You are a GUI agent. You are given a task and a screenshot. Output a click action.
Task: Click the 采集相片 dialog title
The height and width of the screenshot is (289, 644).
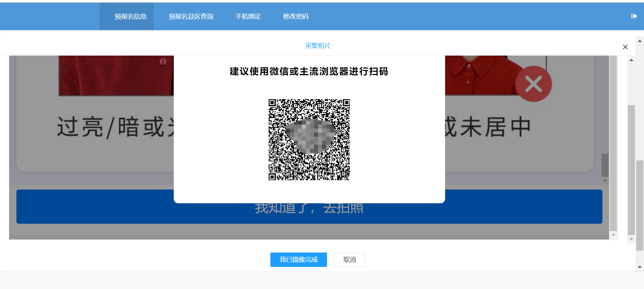click(x=317, y=46)
